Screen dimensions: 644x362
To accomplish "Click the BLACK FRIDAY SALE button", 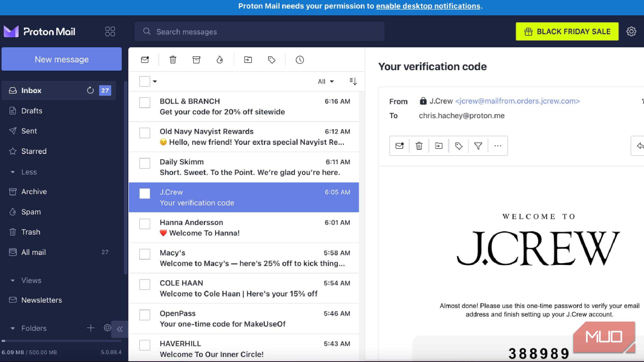I will click(x=567, y=31).
